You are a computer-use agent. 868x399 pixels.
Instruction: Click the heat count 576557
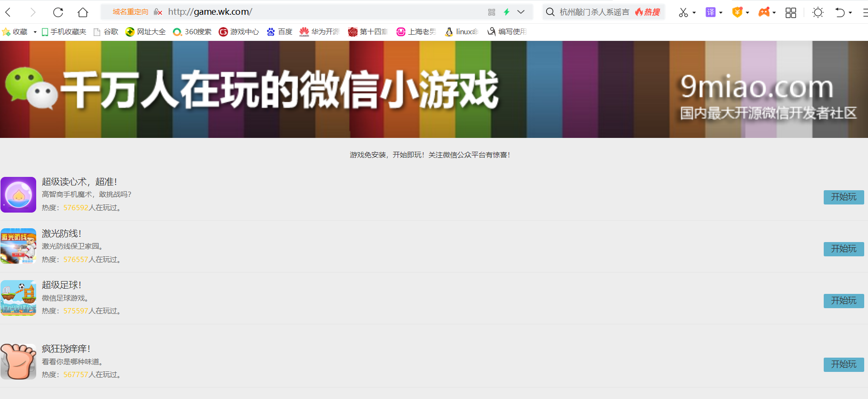pos(76,260)
